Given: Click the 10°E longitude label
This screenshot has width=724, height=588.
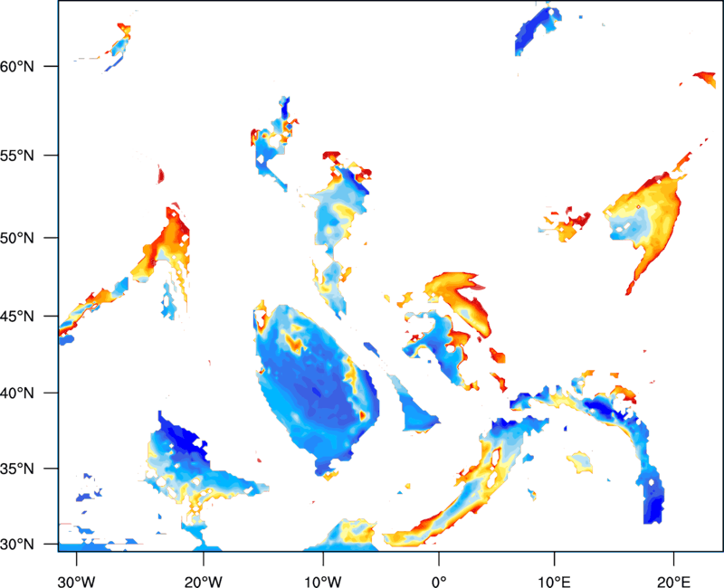Looking at the screenshot, I should pyautogui.click(x=554, y=582).
